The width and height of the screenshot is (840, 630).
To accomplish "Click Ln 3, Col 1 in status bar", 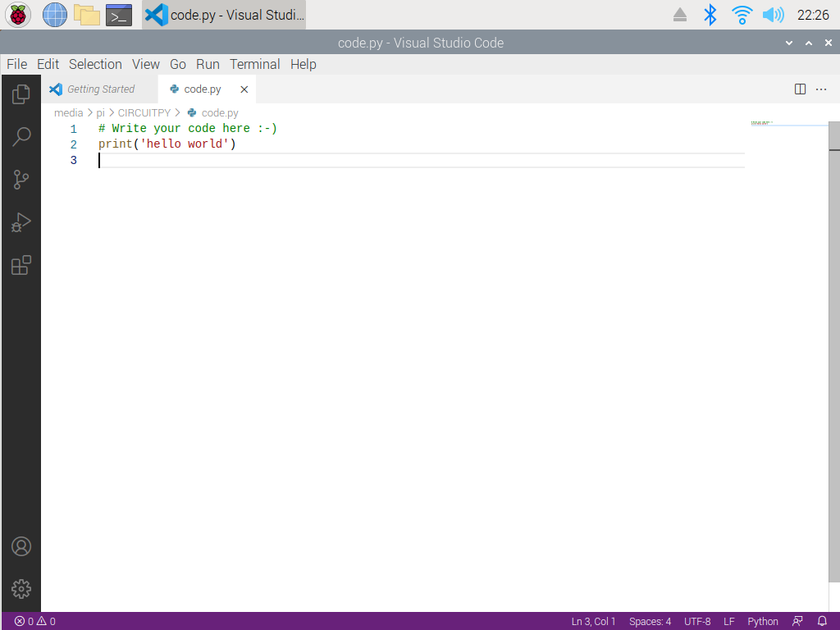I will [x=594, y=622].
